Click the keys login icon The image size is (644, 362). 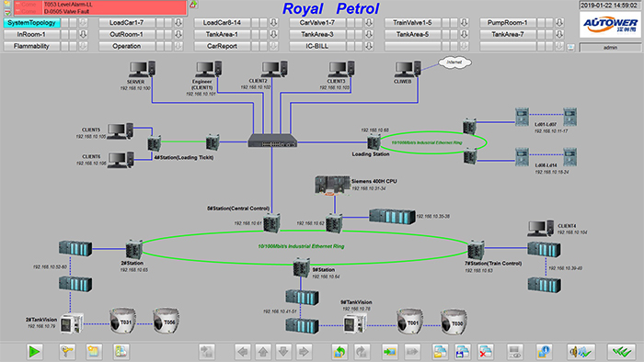click(x=67, y=351)
